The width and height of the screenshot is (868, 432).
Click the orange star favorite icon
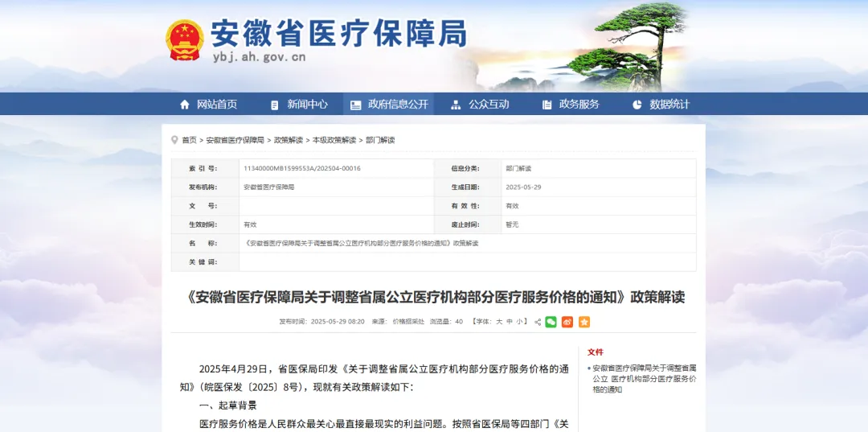pyautogui.click(x=584, y=322)
